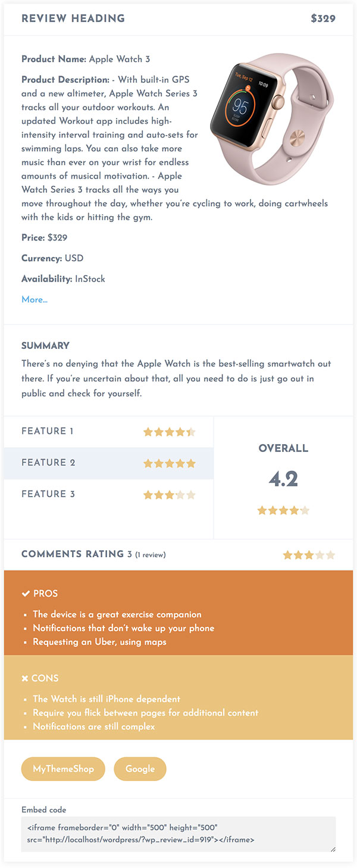
Task: Select the embed code iframe text field
Action: tap(178, 834)
